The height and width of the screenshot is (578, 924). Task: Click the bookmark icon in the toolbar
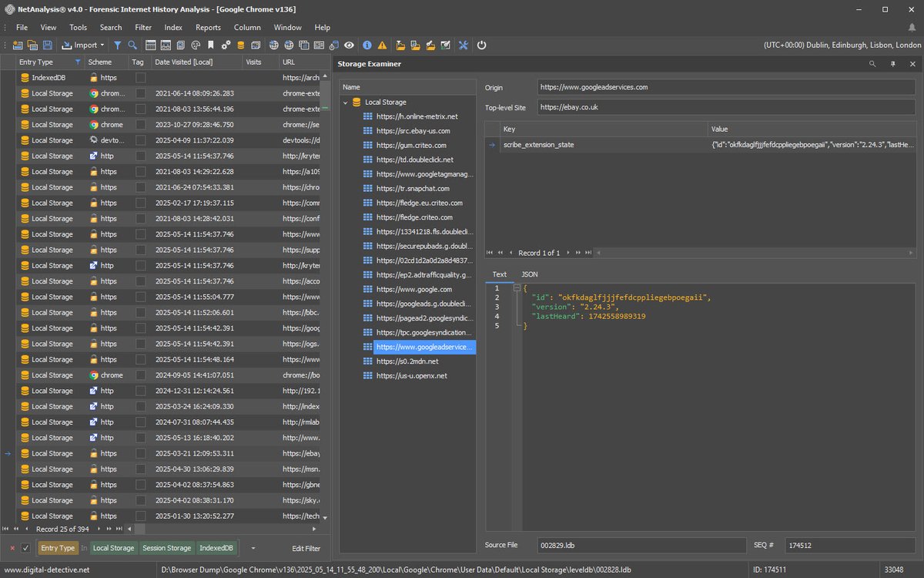[x=210, y=45]
